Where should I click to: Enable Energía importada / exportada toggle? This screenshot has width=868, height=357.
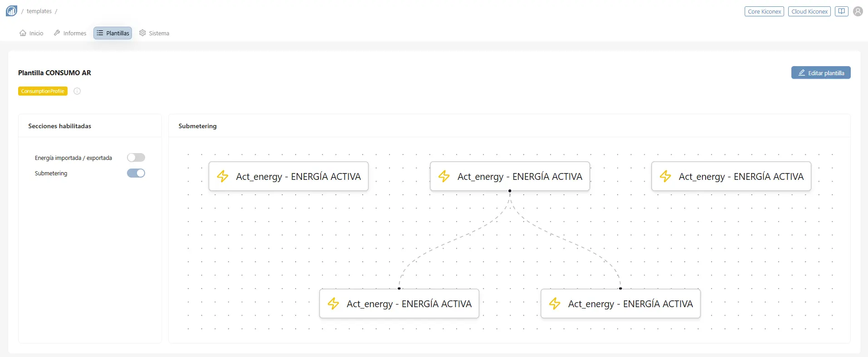[x=136, y=158]
